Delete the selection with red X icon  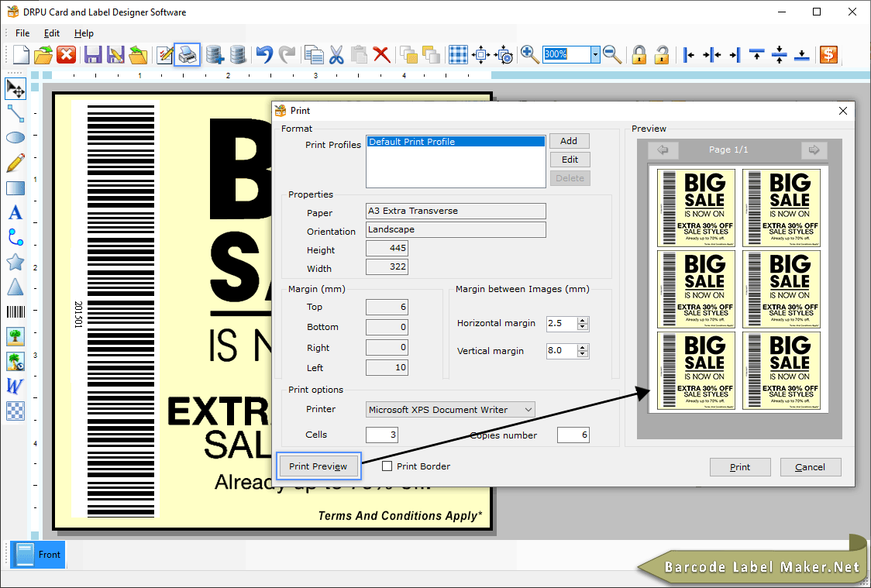(x=381, y=54)
